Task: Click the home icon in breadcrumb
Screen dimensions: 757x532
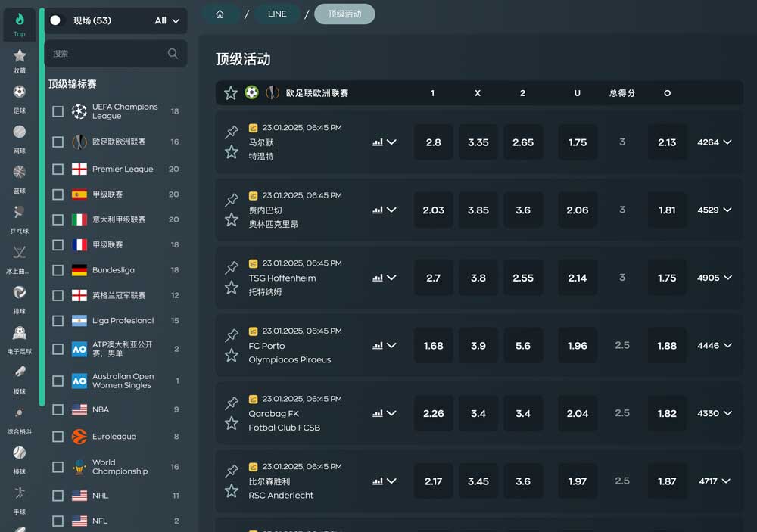Action: 220,14
